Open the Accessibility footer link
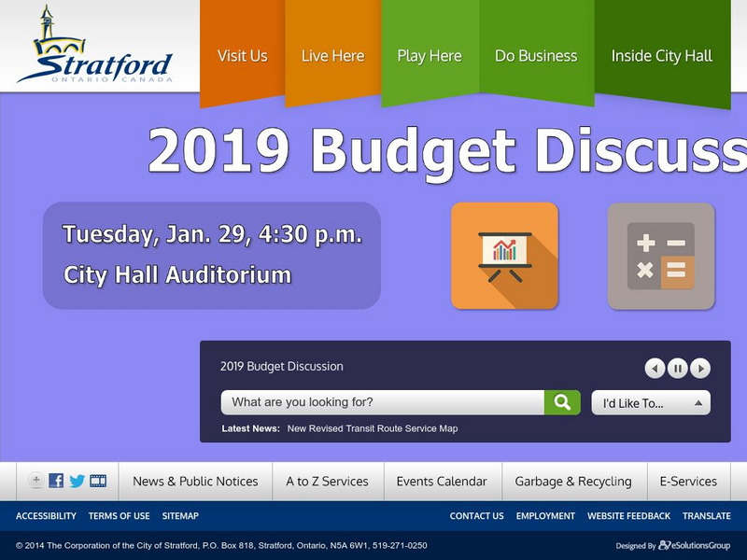747x560 pixels. pos(46,516)
